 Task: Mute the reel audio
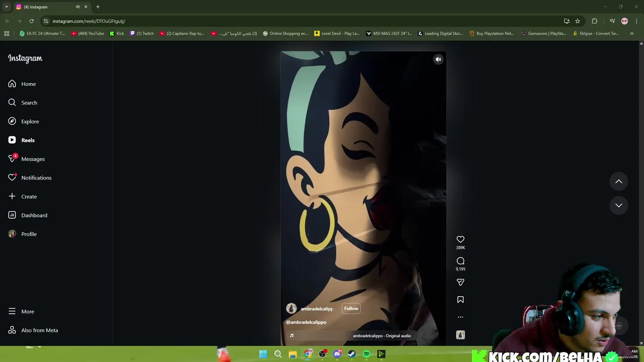click(x=438, y=59)
